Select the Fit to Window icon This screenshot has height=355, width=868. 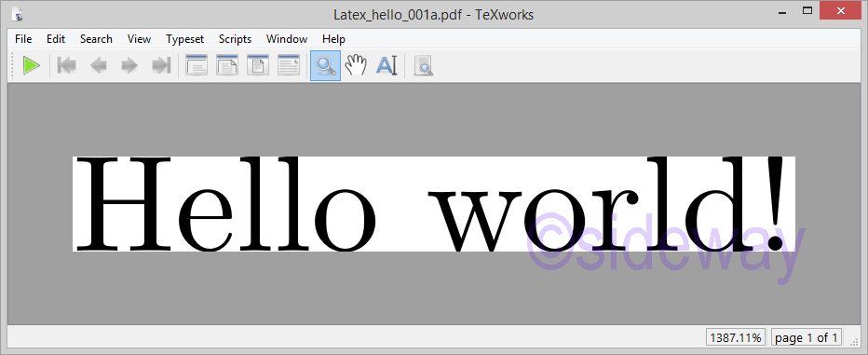(257, 65)
